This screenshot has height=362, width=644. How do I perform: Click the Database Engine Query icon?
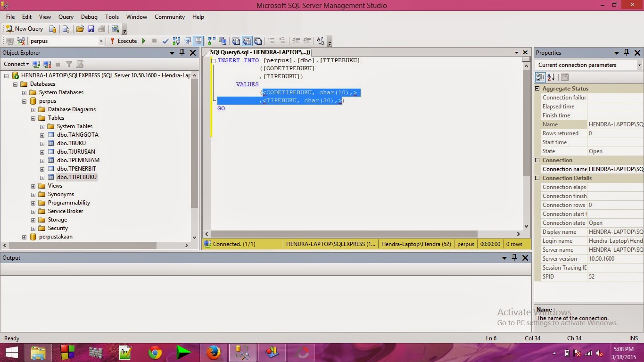[x=53, y=29]
